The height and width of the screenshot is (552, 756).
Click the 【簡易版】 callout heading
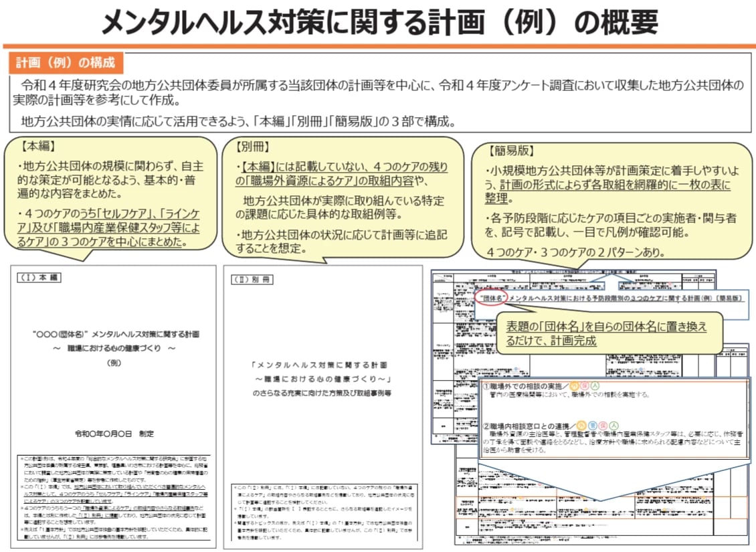click(x=514, y=151)
